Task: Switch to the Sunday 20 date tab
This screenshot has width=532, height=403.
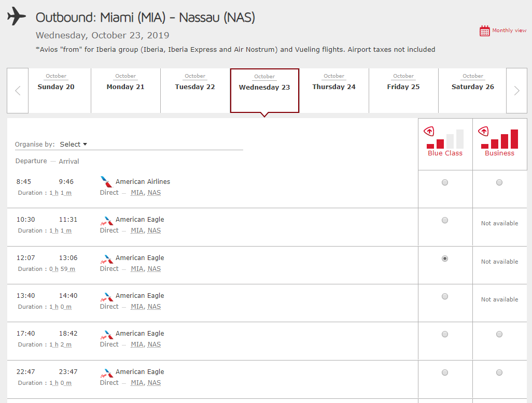Action: 60,91
